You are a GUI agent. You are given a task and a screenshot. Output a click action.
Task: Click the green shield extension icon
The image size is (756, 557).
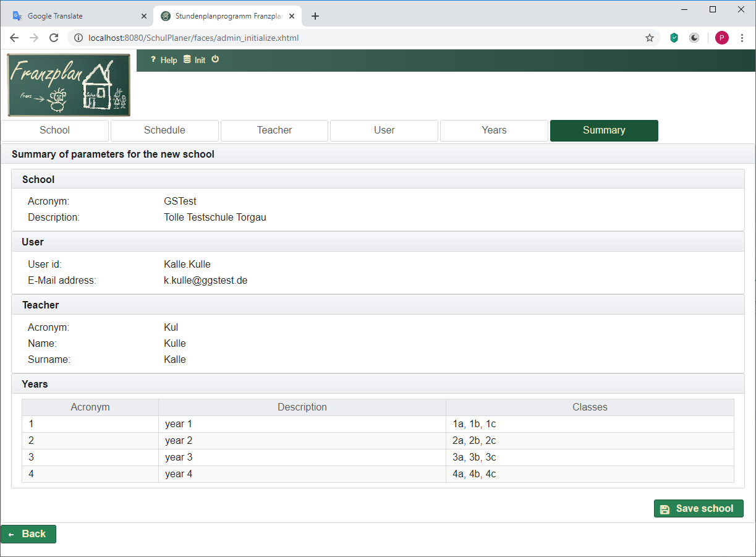point(674,38)
